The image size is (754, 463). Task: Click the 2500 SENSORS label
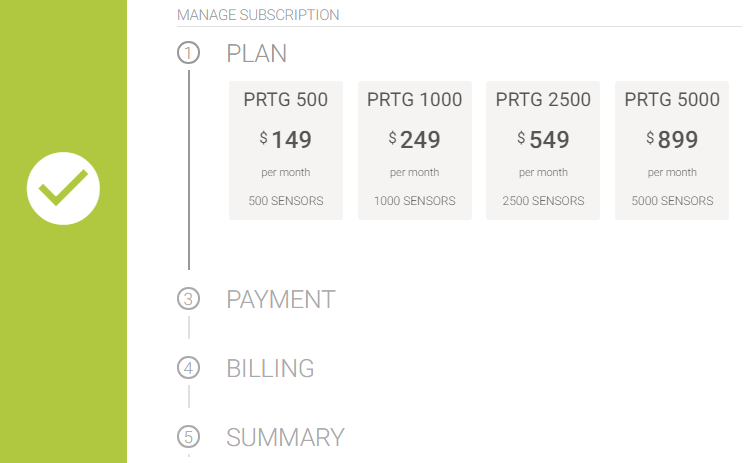coord(543,201)
